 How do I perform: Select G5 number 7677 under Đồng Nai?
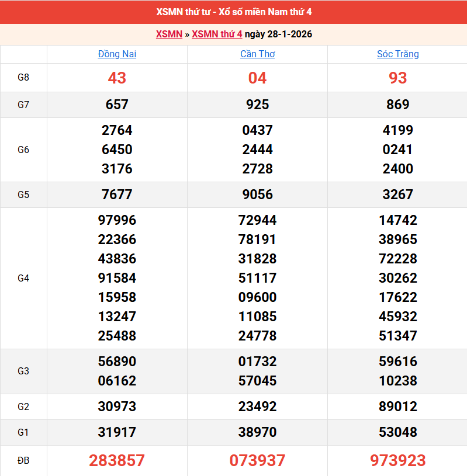(117, 194)
